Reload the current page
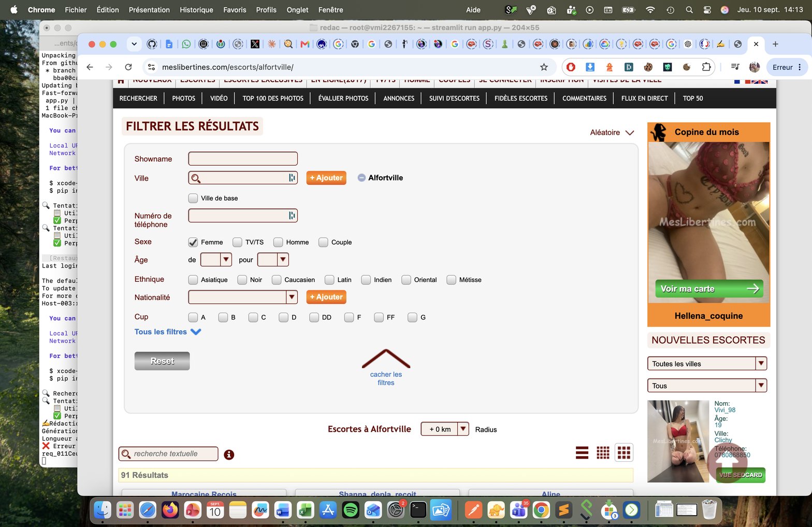The height and width of the screenshot is (527, 812). point(128,67)
